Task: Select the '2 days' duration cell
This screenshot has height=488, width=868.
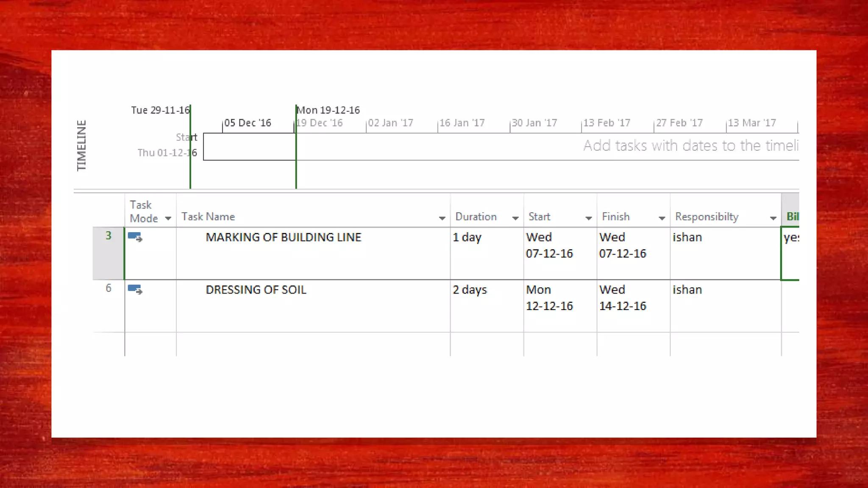Action: tap(470, 290)
